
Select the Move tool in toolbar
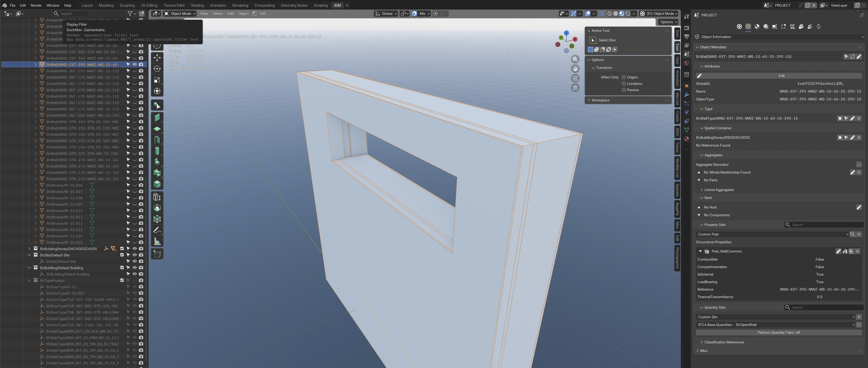(x=157, y=58)
